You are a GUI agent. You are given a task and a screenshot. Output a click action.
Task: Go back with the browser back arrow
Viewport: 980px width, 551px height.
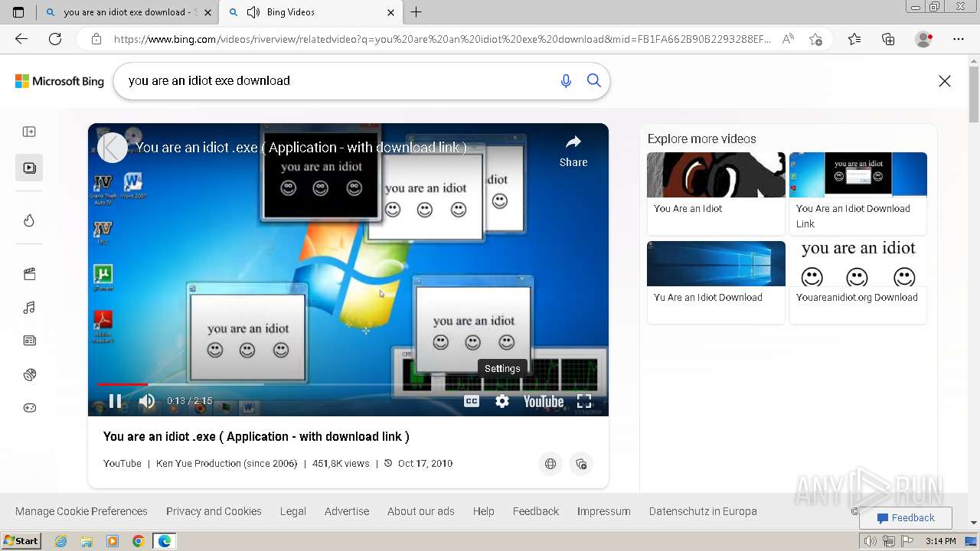click(x=21, y=39)
